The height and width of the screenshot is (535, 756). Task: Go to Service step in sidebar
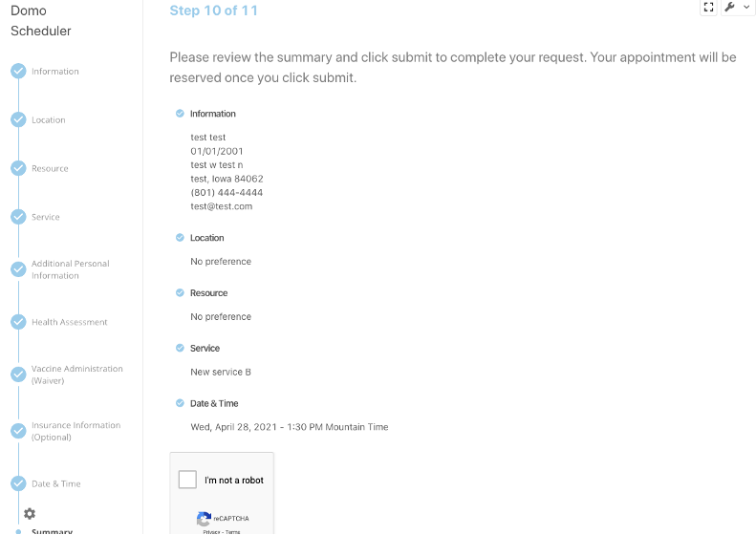click(x=45, y=218)
